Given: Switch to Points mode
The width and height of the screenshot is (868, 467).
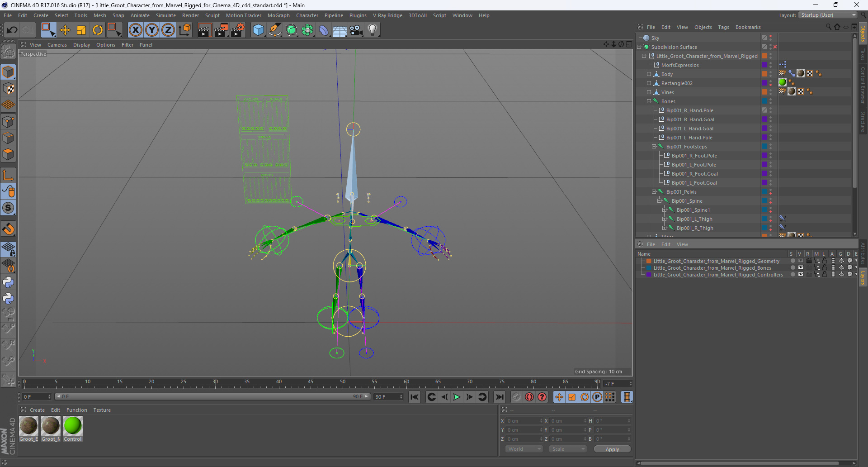Looking at the screenshot, I should (8, 122).
